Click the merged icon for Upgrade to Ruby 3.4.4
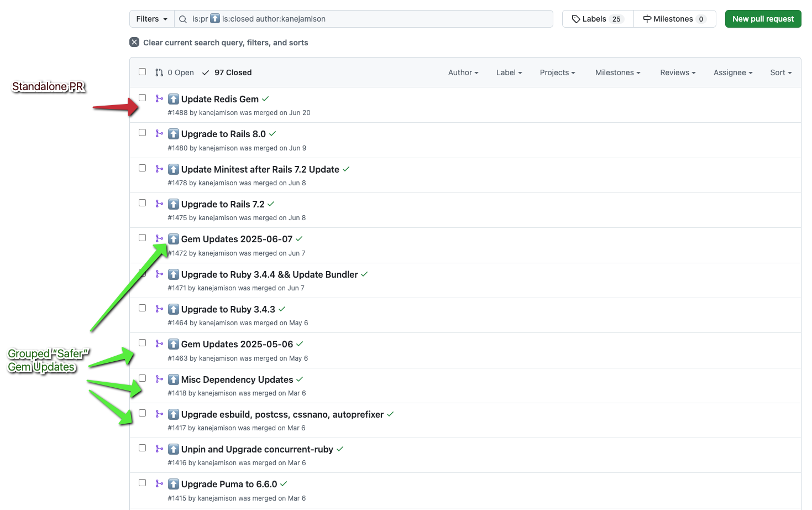The height and width of the screenshot is (510, 812). pos(159,274)
